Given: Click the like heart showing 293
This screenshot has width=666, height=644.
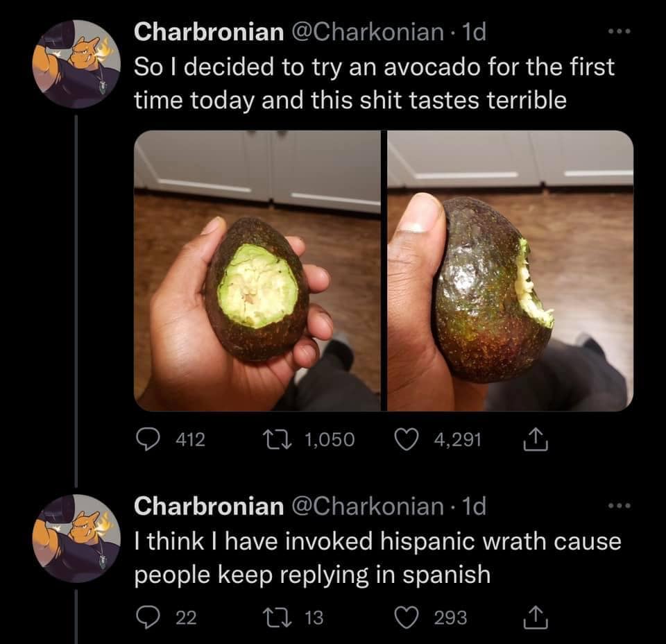Looking at the screenshot, I should [x=407, y=615].
